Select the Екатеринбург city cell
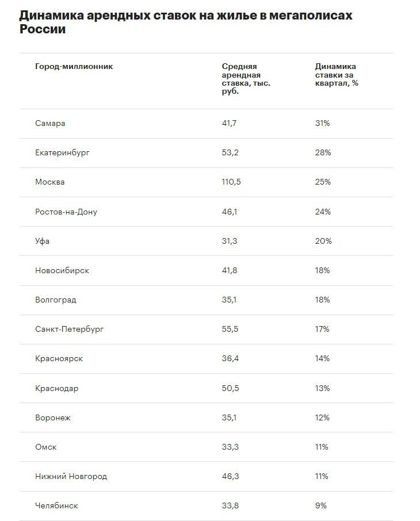Viewport: 420px width, 521px height. coord(62,153)
